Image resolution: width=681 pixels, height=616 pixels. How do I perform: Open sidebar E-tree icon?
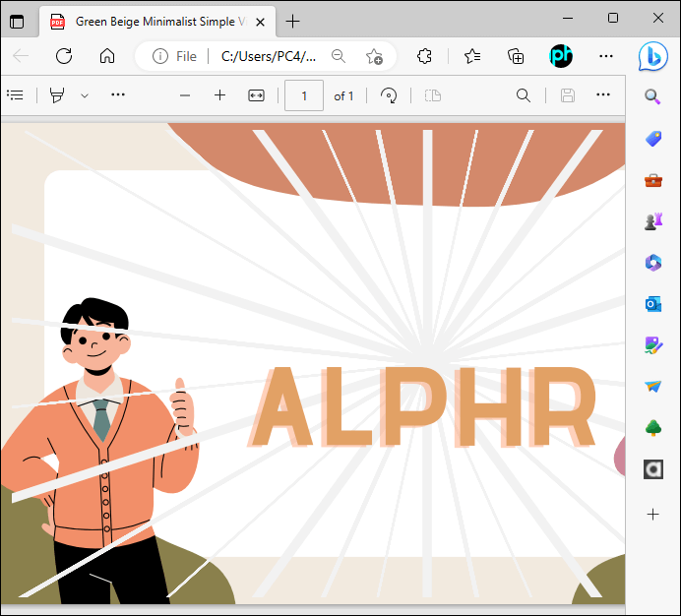(x=653, y=428)
